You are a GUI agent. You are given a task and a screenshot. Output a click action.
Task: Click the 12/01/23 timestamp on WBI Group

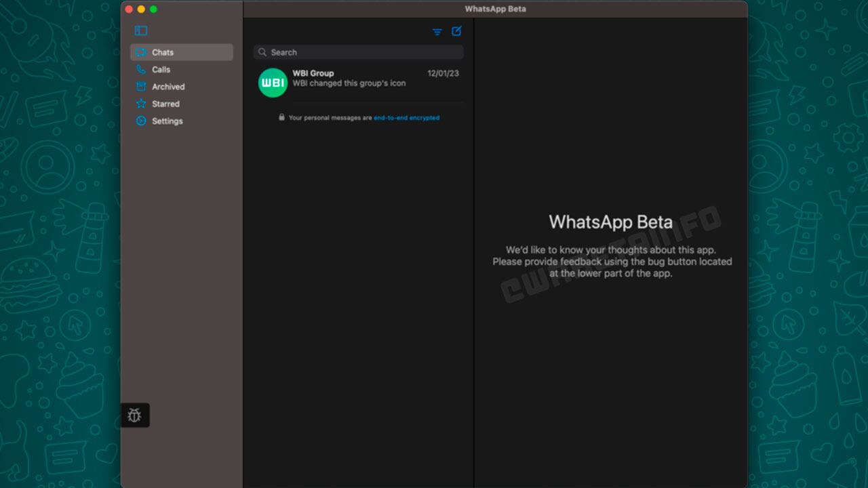tap(443, 73)
